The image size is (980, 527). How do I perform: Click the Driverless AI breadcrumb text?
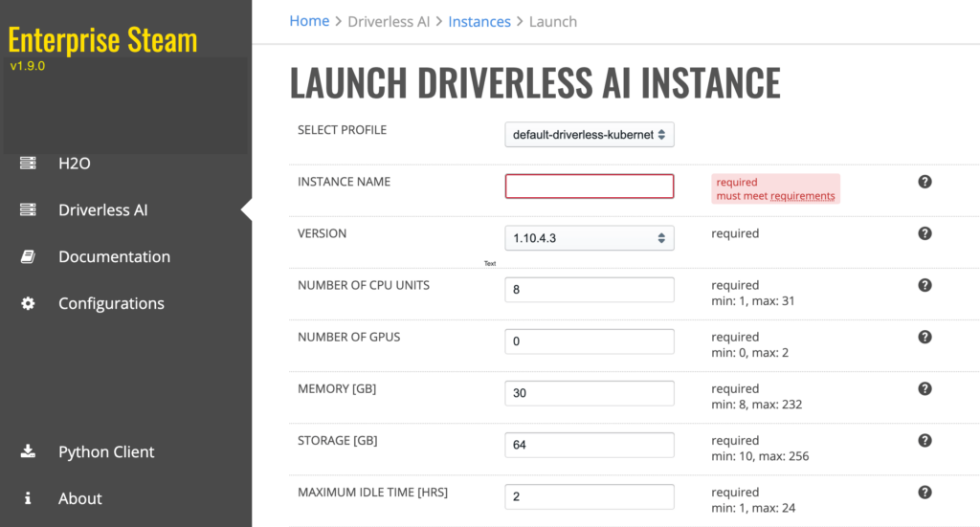point(389,22)
